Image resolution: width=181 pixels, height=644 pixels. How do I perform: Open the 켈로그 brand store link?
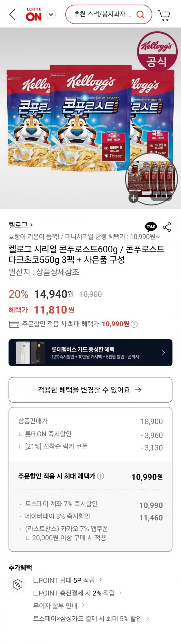pyautogui.click(x=20, y=225)
